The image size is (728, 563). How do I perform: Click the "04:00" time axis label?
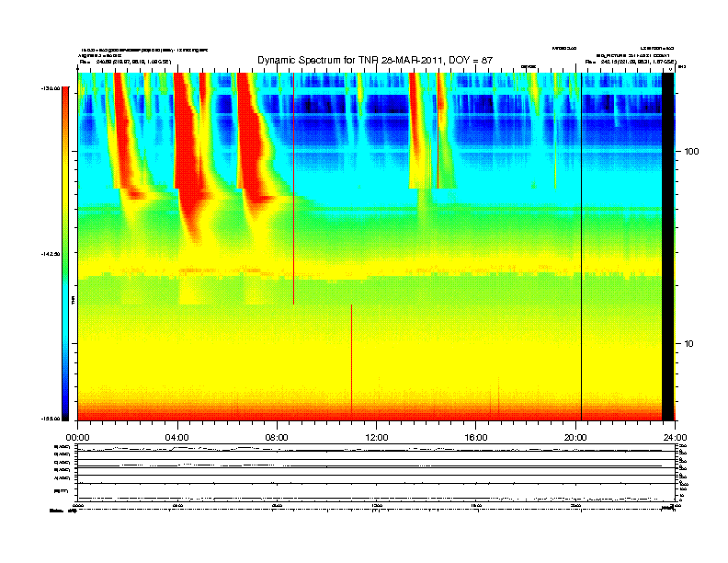(x=177, y=437)
